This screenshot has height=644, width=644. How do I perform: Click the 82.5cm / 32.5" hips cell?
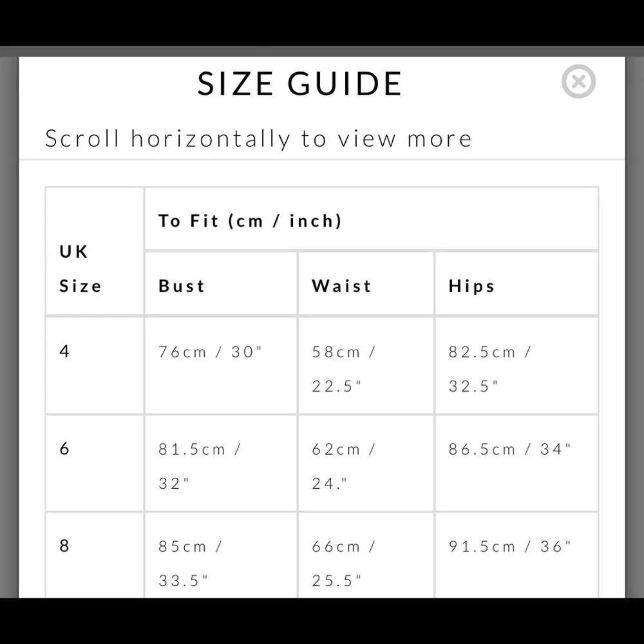tap(490, 369)
